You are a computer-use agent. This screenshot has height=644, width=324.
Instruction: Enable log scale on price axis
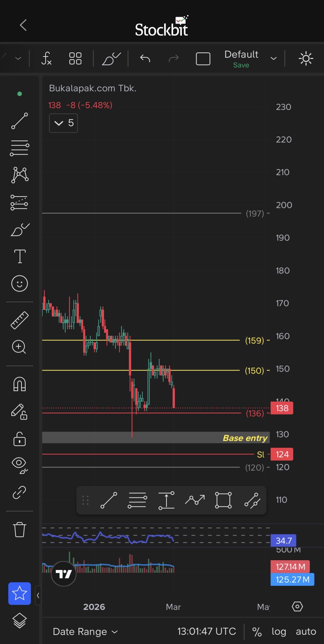click(x=279, y=631)
